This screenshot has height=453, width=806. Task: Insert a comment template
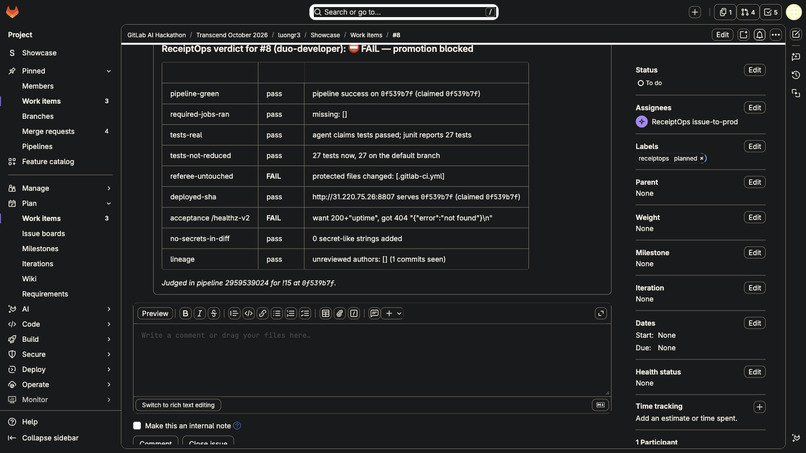374,313
